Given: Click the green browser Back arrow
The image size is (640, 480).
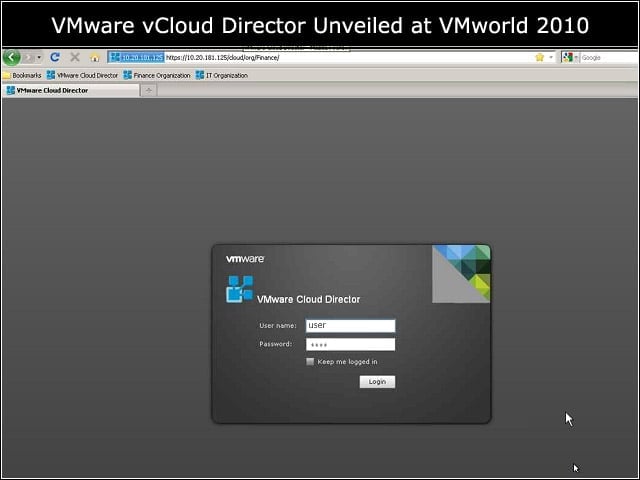Looking at the screenshot, I should coord(12,58).
